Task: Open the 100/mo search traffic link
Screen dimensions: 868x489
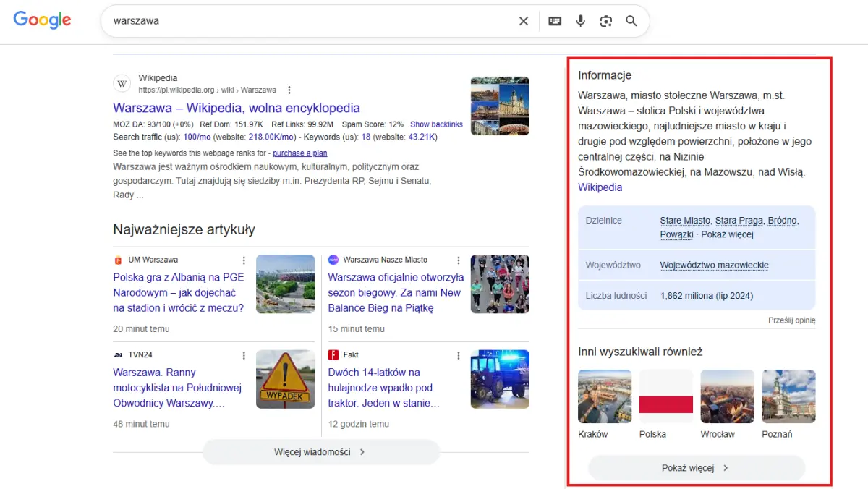Action: [196, 137]
